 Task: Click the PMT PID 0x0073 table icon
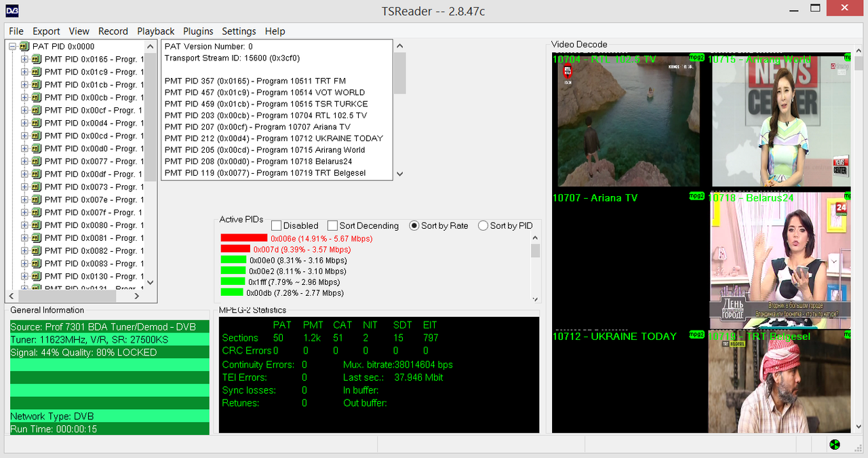point(37,187)
